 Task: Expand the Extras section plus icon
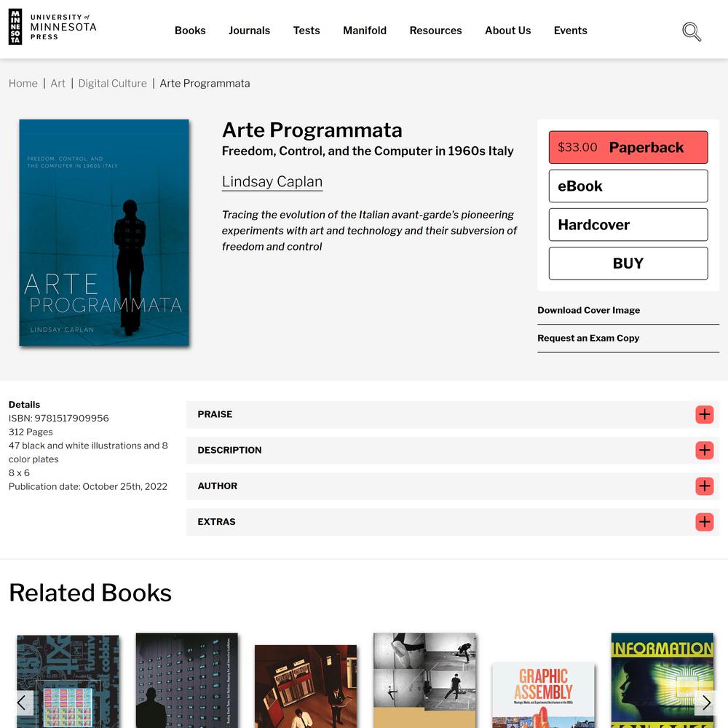pos(704,522)
